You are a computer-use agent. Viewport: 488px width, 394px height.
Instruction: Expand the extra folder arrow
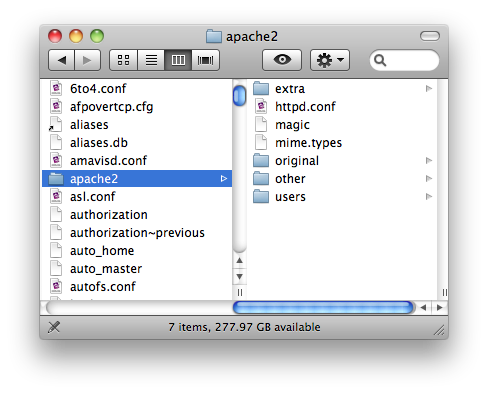click(429, 89)
